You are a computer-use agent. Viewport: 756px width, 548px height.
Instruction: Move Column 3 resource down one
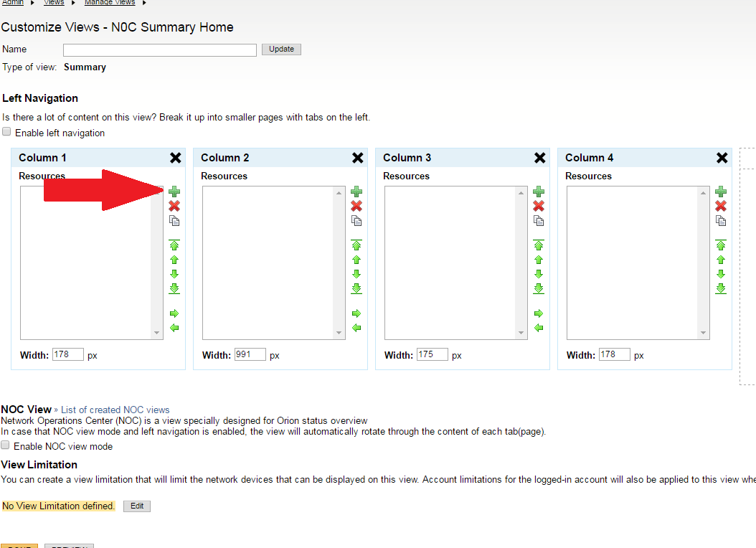[539, 274]
